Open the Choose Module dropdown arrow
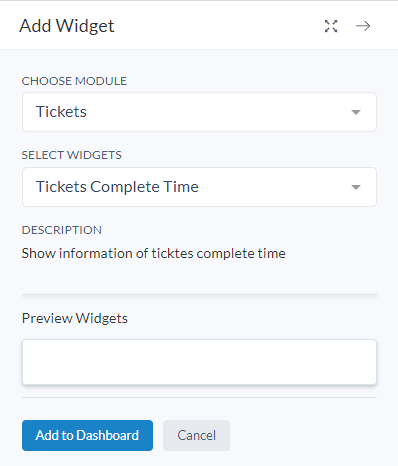Viewport: 398px width, 466px height. (356, 112)
